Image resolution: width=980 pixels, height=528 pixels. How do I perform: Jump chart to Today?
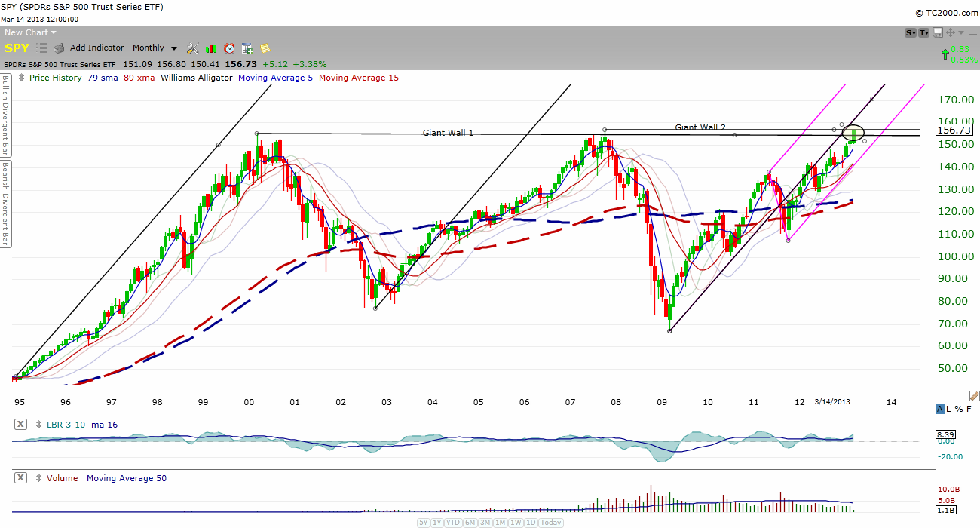(550, 523)
